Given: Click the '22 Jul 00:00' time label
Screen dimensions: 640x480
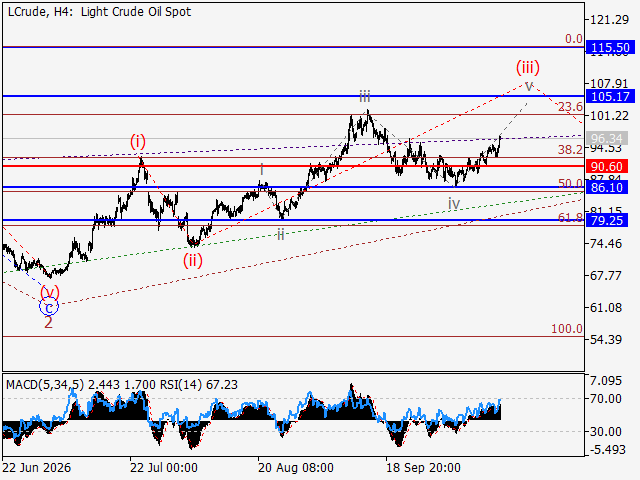Looking at the screenshot, I should (164, 468).
